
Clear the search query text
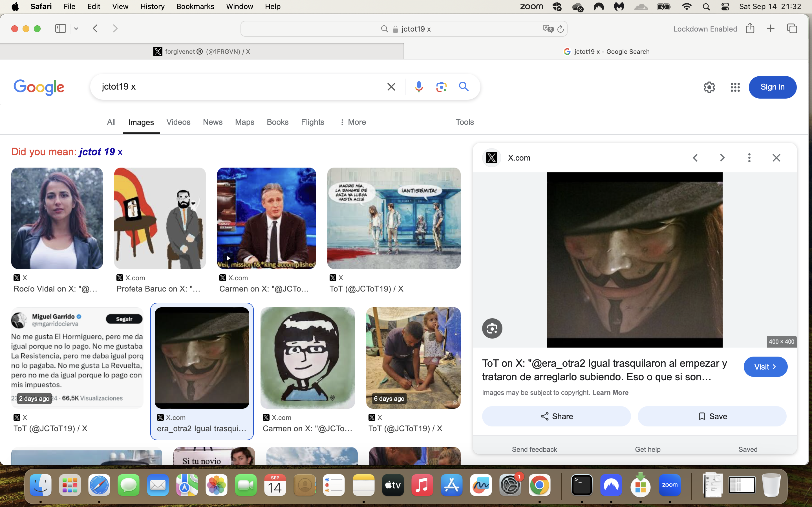click(x=391, y=87)
